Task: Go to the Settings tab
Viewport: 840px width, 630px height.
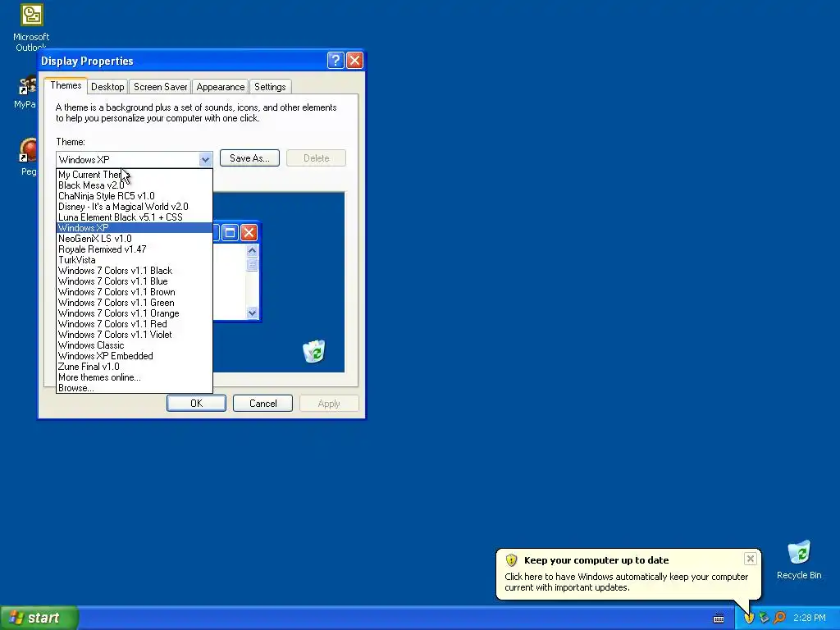Action: [x=270, y=87]
